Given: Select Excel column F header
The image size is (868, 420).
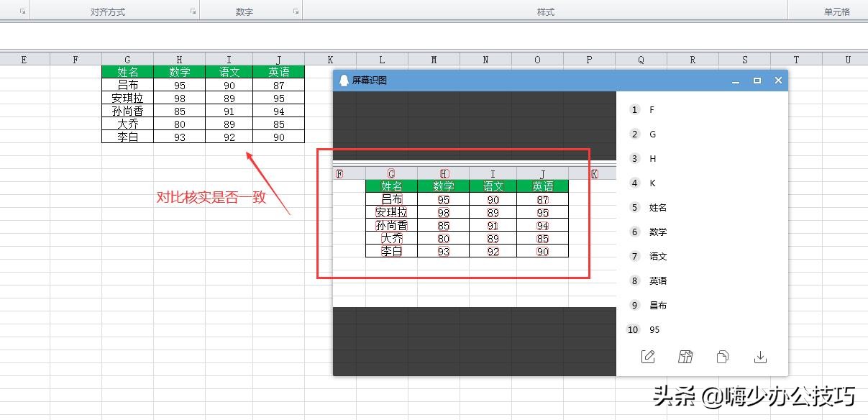Looking at the screenshot, I should point(76,60).
